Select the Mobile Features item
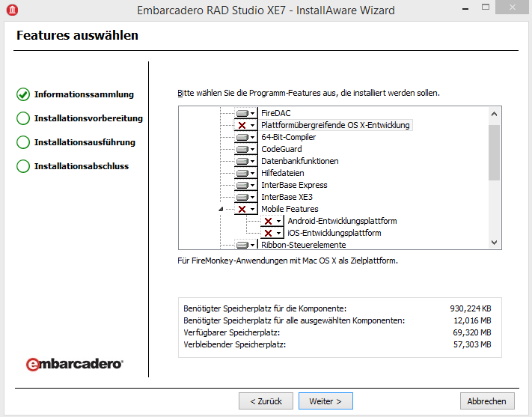The height and width of the screenshot is (417, 532). [x=290, y=209]
